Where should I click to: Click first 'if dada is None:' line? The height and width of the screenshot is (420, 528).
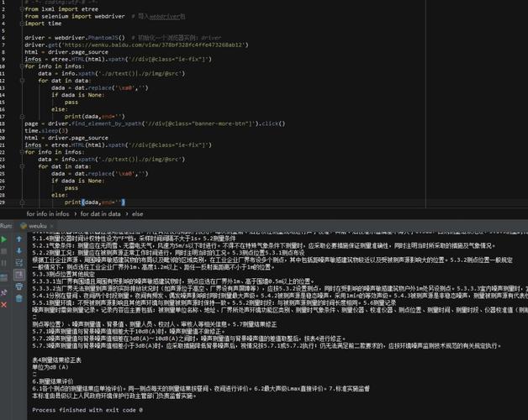(78, 95)
